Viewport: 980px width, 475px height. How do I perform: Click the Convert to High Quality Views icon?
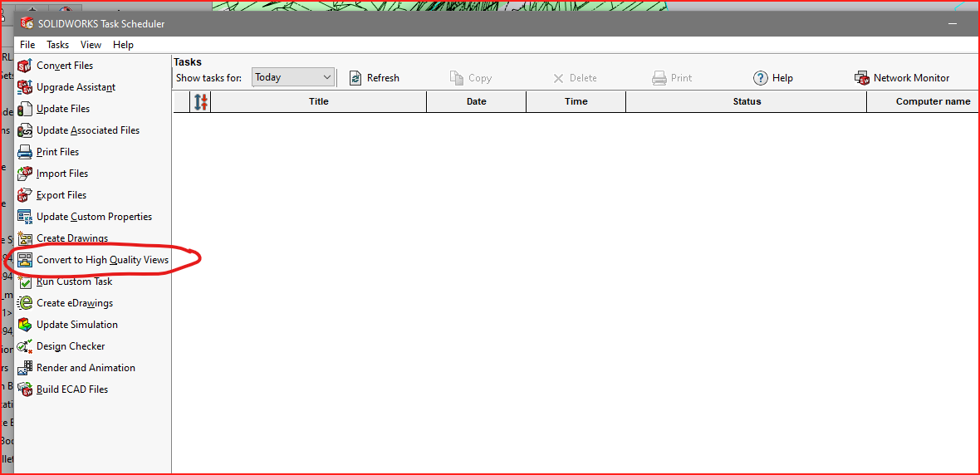click(24, 260)
